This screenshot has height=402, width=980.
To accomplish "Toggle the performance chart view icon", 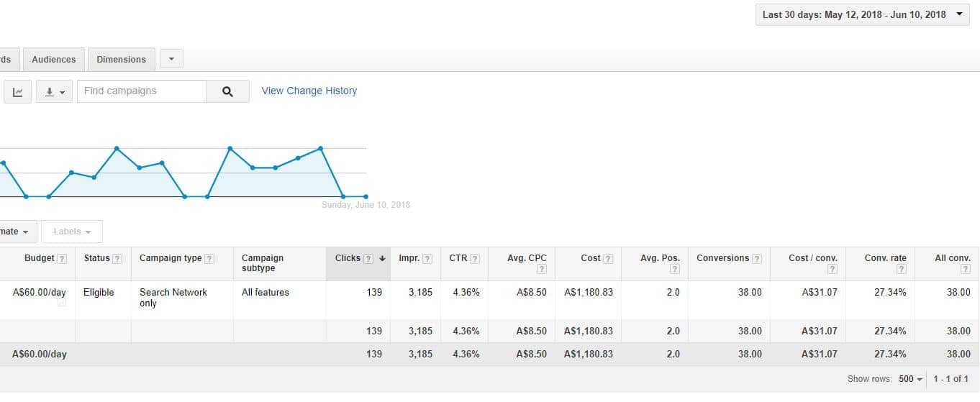I will (18, 92).
